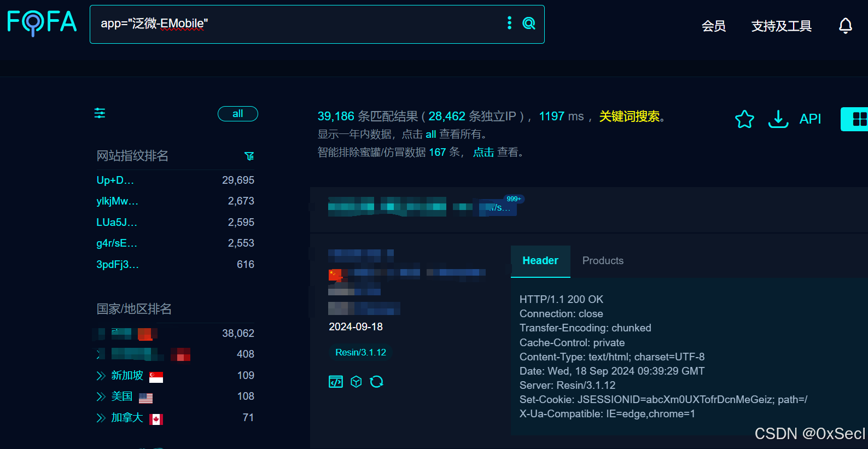
Task: Click the all link to view all data
Action: click(431, 135)
